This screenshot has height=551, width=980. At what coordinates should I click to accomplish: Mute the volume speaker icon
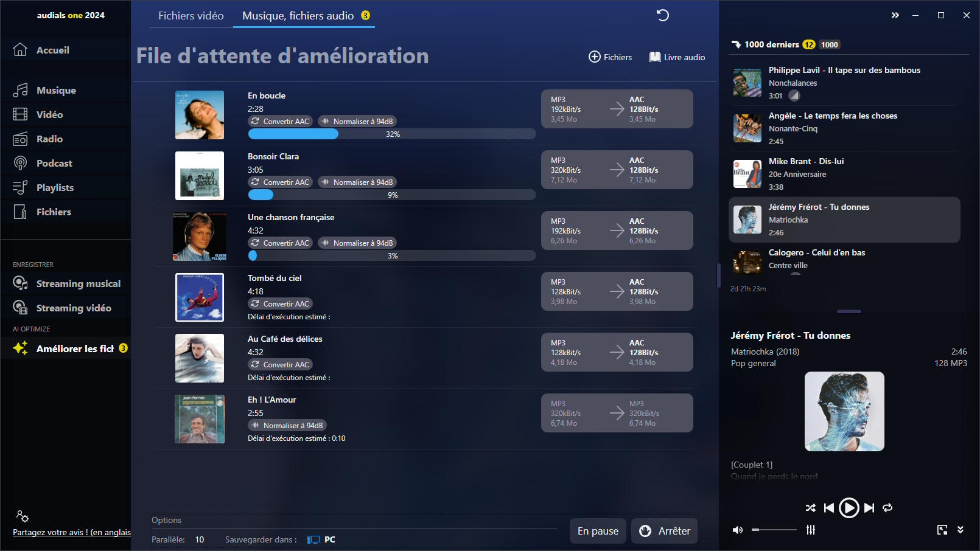point(737,530)
